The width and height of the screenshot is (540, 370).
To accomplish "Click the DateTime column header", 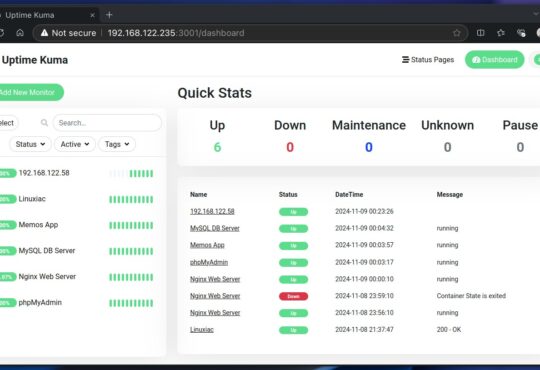I will [x=349, y=195].
